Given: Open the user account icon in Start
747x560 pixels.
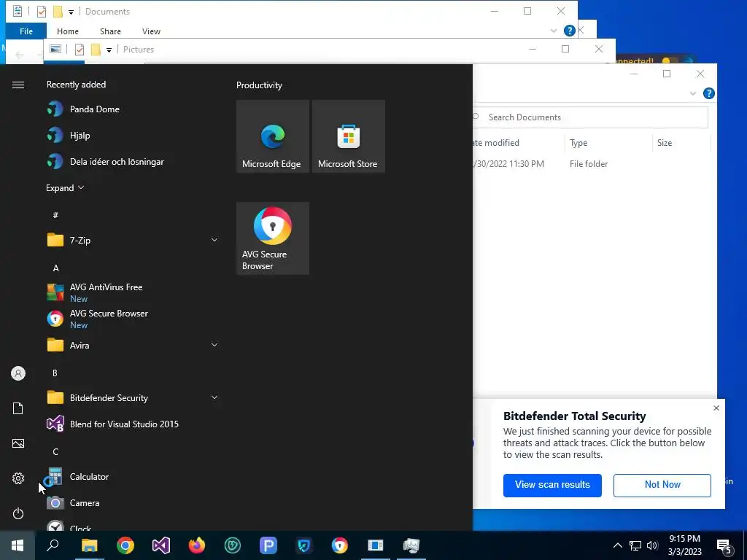Looking at the screenshot, I should 18,373.
